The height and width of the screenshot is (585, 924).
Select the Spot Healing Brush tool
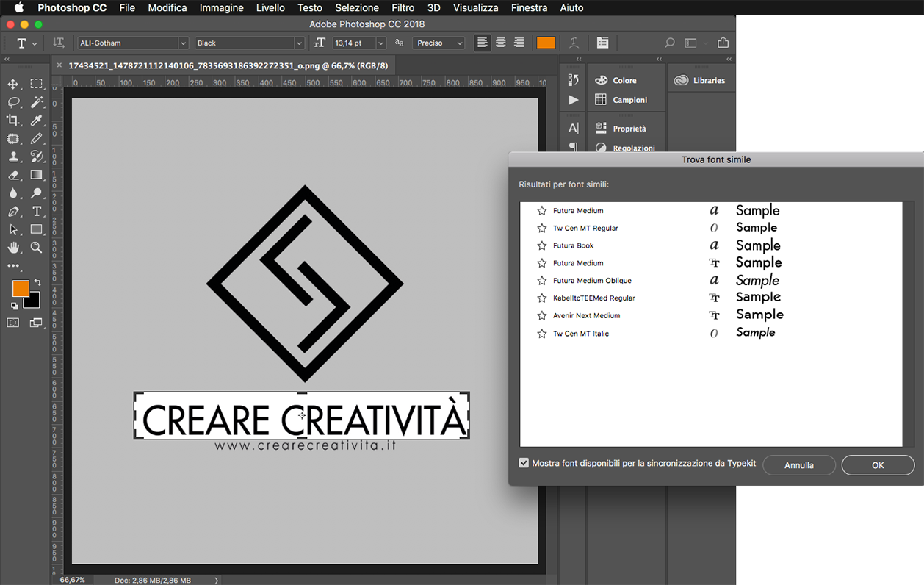click(x=13, y=138)
